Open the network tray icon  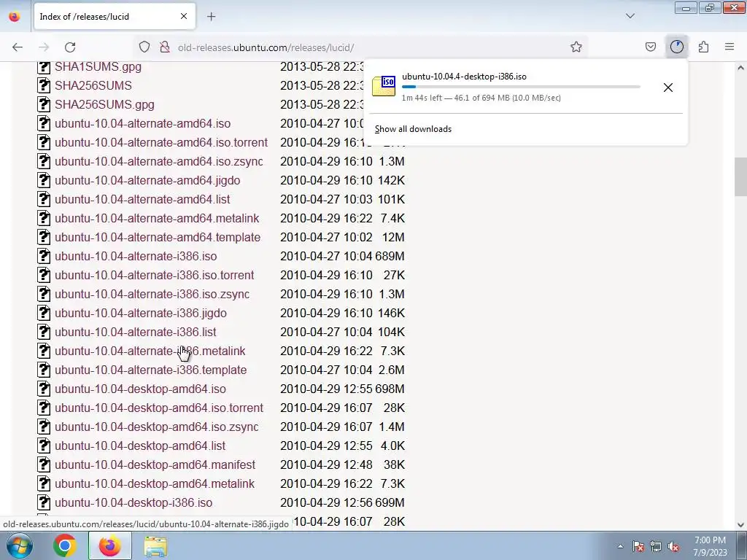click(656, 546)
